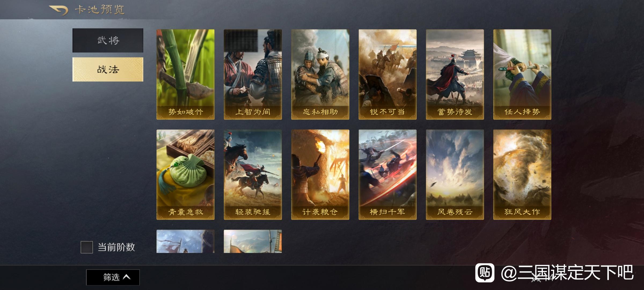
Task: Open the 上智为间 tactic card
Action: 253,74
